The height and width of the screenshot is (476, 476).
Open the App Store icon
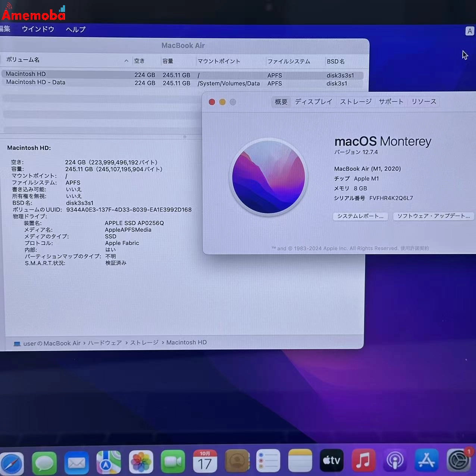click(427, 462)
